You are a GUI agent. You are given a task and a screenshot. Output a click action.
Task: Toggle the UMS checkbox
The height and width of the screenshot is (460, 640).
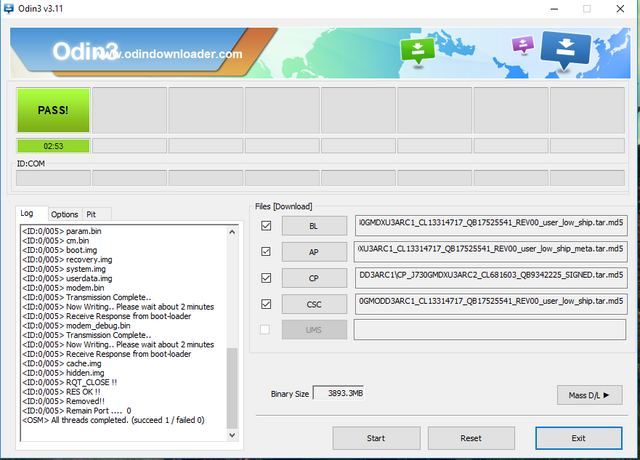click(x=265, y=329)
